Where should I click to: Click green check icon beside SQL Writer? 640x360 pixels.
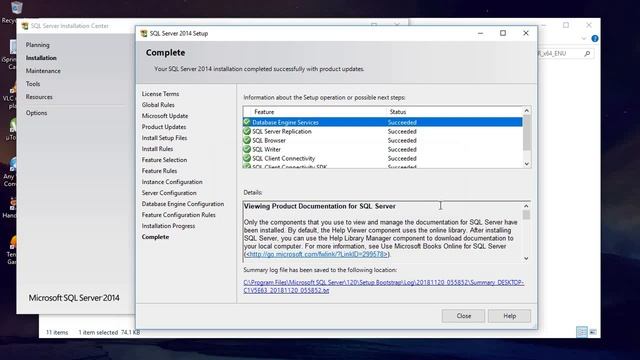pos(247,149)
